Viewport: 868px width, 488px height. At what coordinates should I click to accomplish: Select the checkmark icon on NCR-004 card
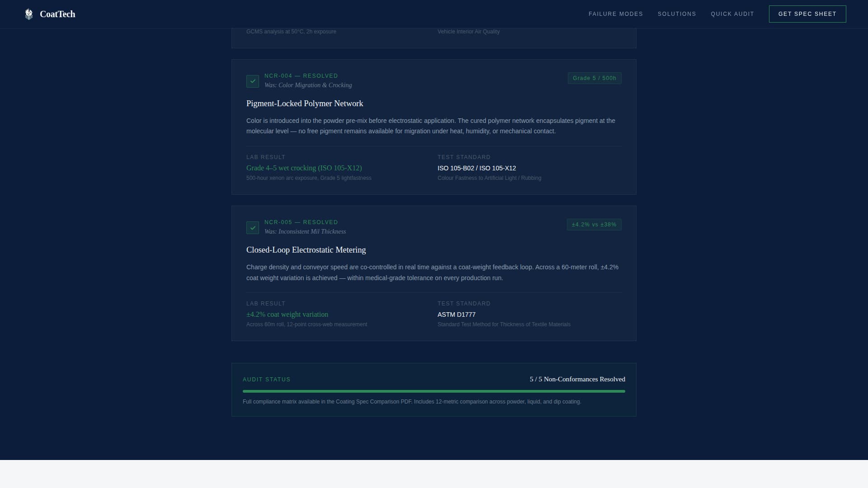point(253,81)
